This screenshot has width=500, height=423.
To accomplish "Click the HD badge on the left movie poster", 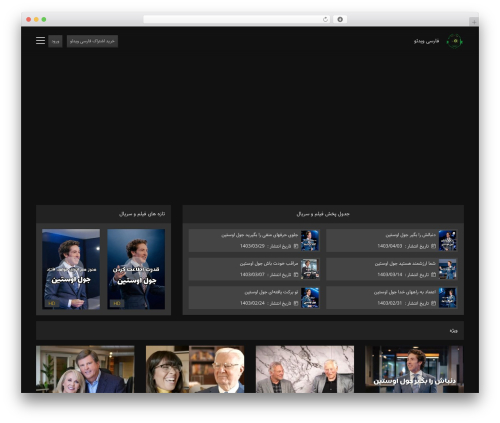I will 52,303.
